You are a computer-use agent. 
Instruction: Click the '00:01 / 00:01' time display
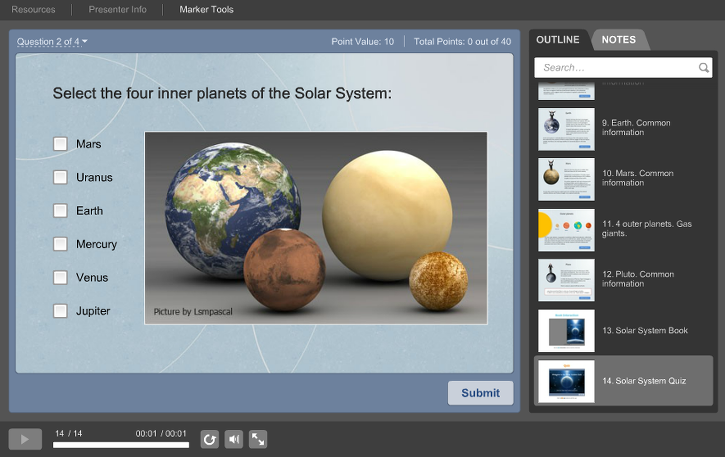(161, 433)
